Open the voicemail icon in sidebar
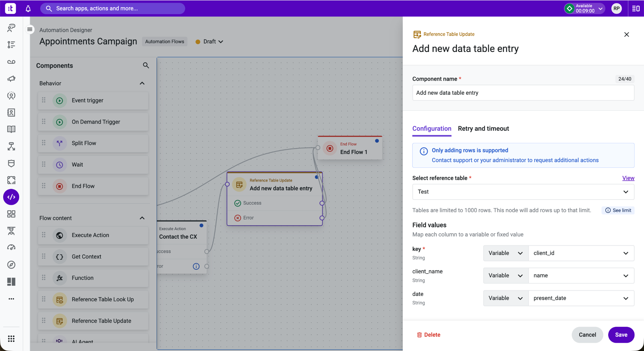This screenshot has height=351, width=644. click(11, 62)
